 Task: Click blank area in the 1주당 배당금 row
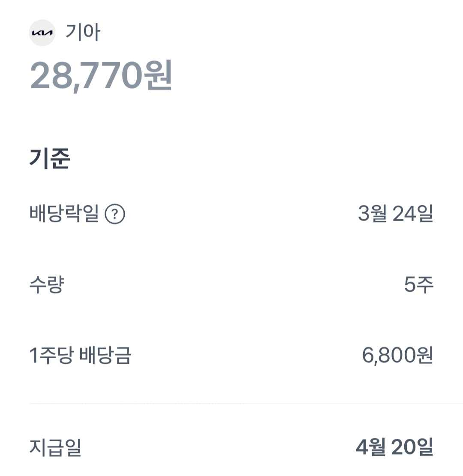247,355
